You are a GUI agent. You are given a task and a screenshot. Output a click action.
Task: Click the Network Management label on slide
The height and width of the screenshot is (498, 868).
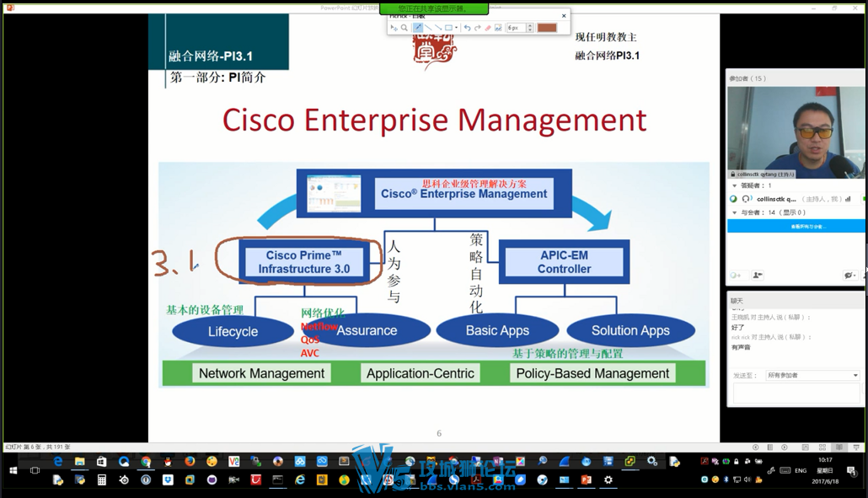pos(262,373)
